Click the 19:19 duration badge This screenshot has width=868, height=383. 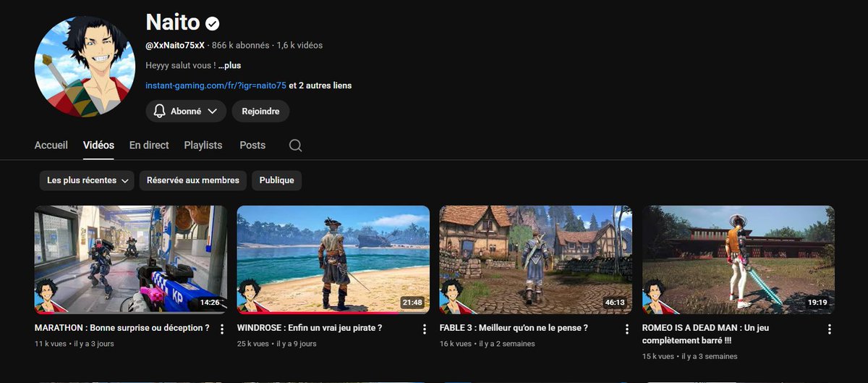coord(817,303)
